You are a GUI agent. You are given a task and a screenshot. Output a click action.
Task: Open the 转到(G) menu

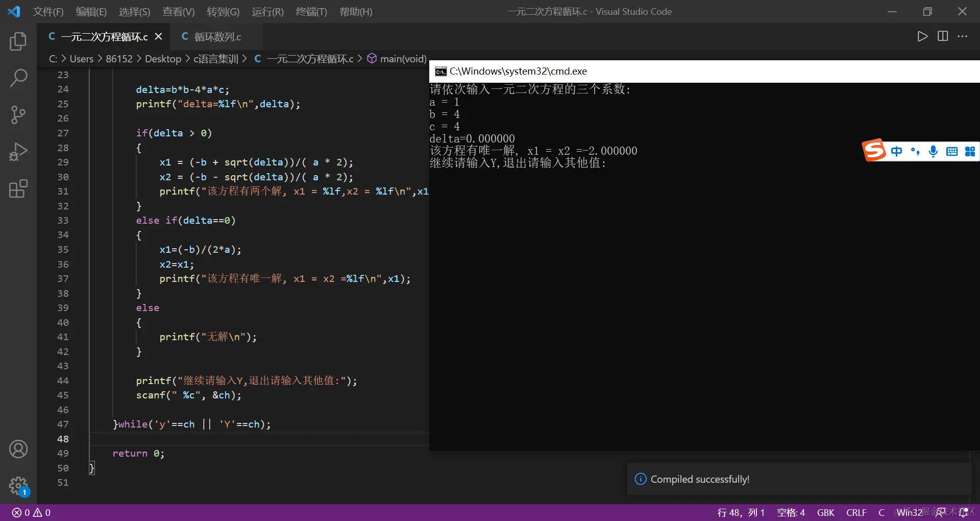tap(223, 12)
